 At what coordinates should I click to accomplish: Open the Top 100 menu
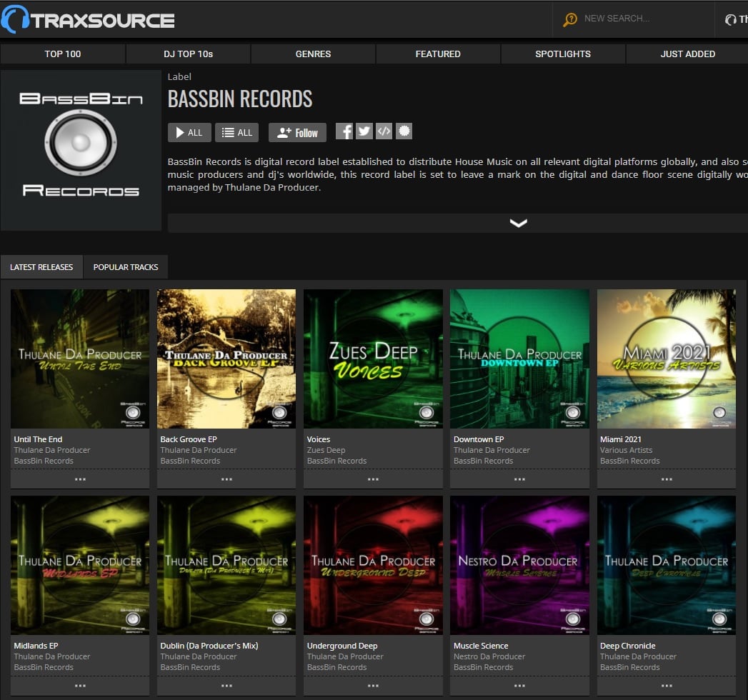click(x=62, y=54)
